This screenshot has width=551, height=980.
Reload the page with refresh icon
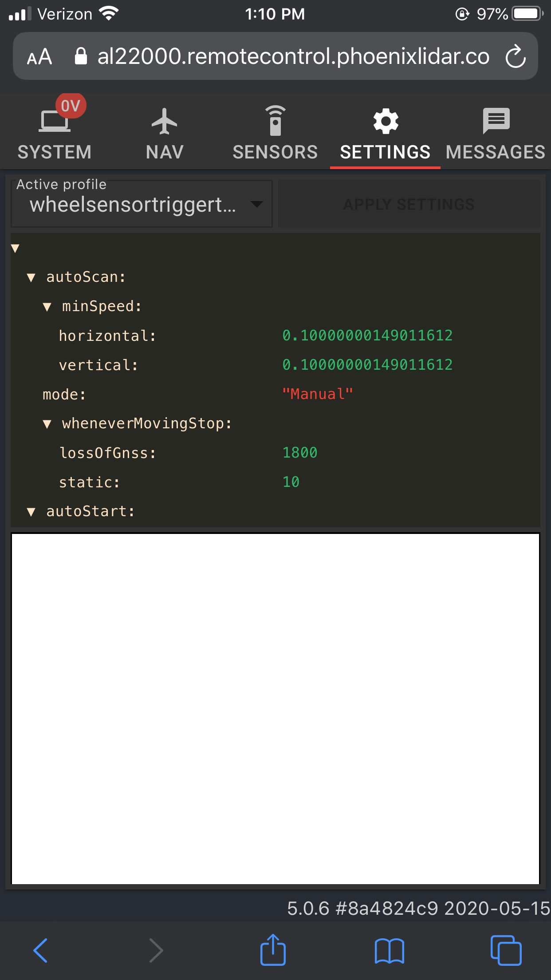pyautogui.click(x=516, y=56)
